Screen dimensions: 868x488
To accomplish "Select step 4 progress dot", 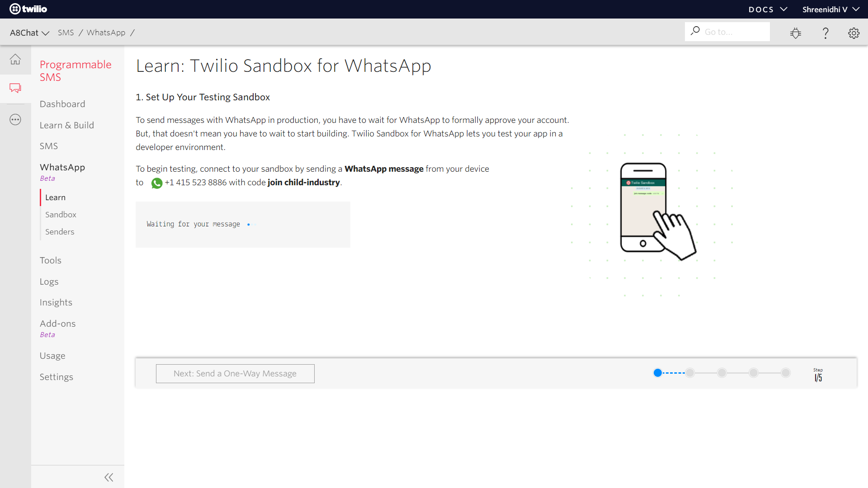I will pyautogui.click(x=754, y=373).
